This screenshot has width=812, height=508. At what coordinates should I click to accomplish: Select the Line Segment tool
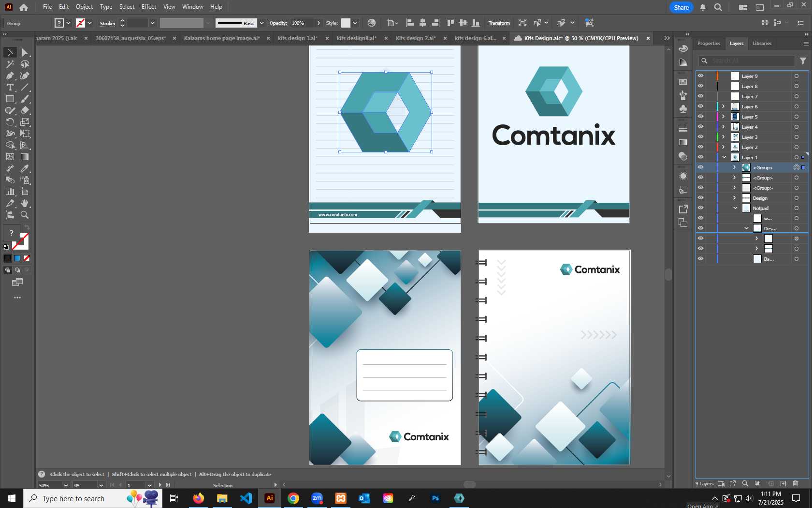click(25, 87)
